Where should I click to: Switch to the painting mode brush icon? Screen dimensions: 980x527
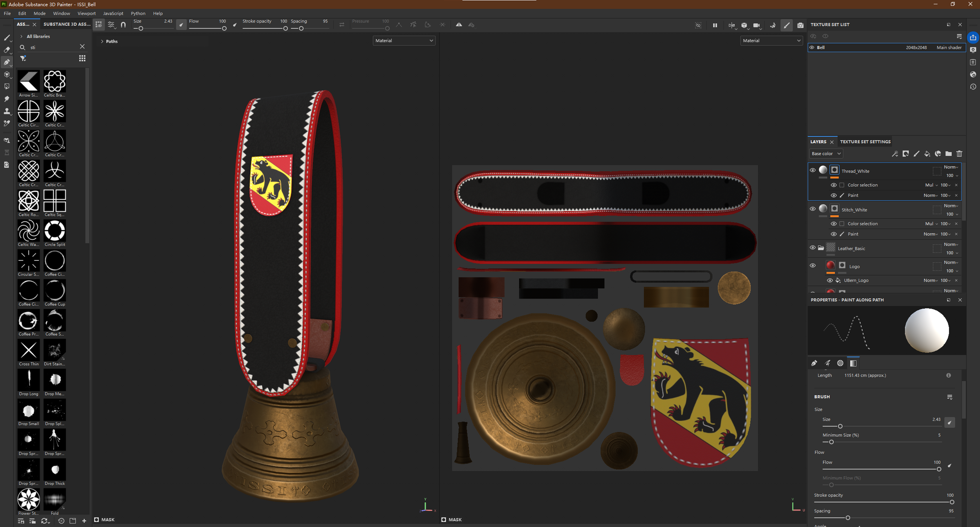tap(786, 25)
